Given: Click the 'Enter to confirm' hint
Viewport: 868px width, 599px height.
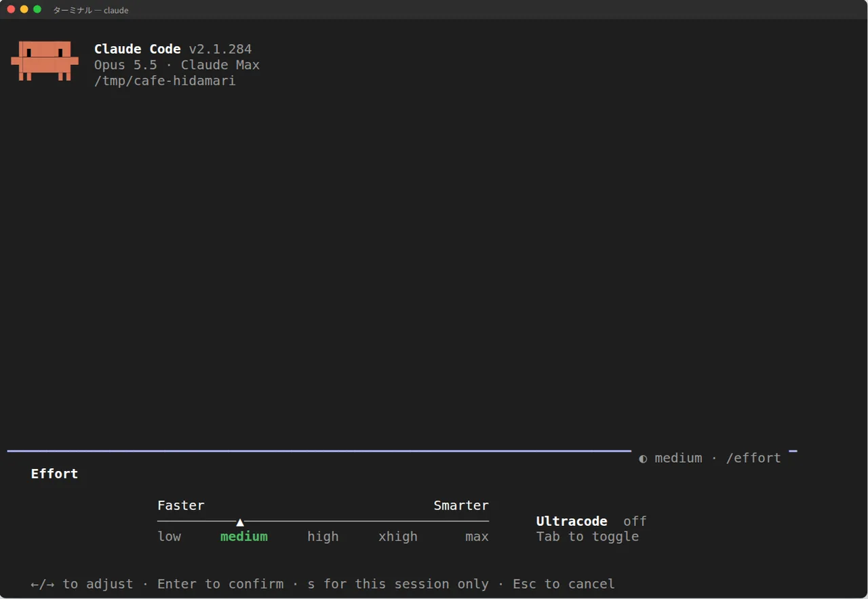Looking at the screenshot, I should pos(220,584).
